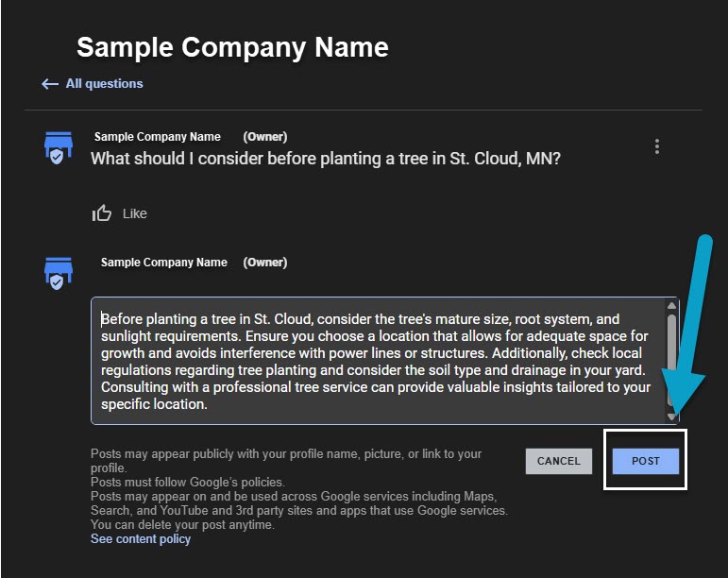Click the store avatar beside the answer box
The image size is (728, 578).
[59, 273]
